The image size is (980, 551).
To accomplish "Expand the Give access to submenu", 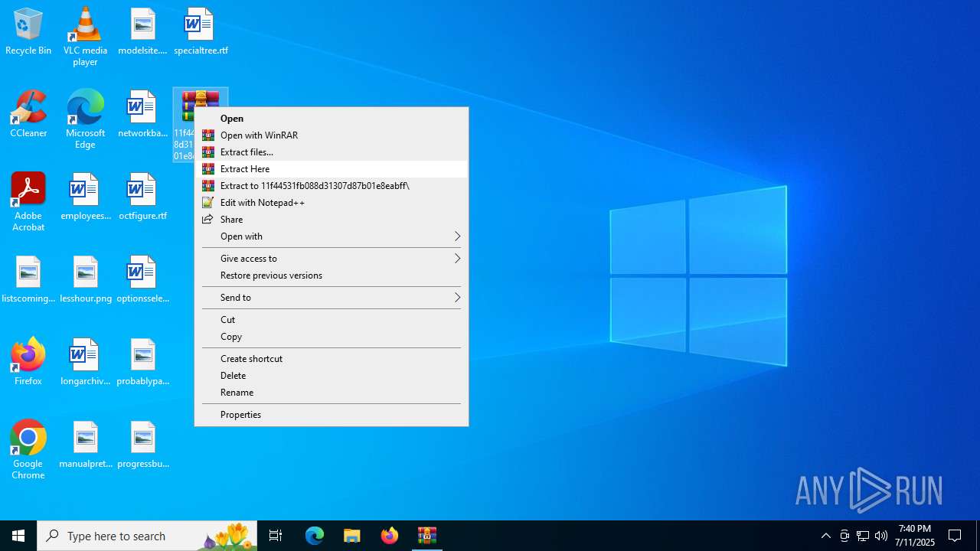I will click(x=331, y=259).
